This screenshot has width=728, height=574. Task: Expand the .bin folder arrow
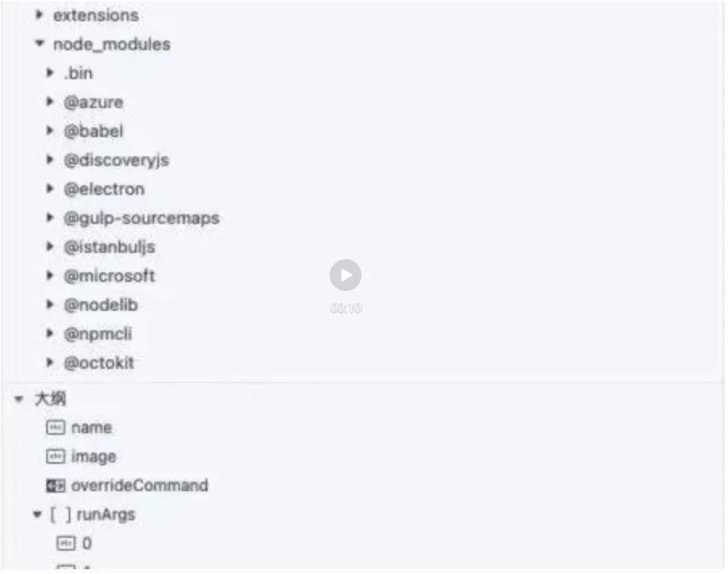coord(50,72)
